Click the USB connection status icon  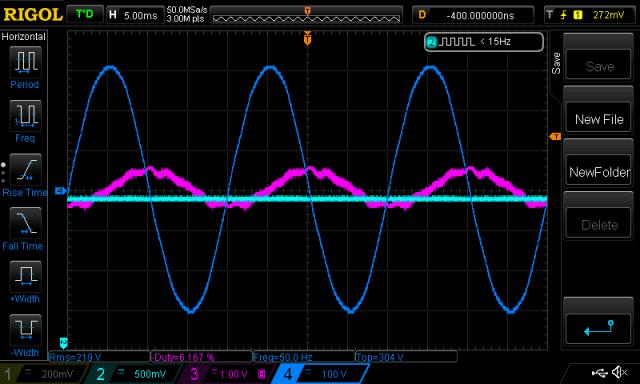coord(599,372)
